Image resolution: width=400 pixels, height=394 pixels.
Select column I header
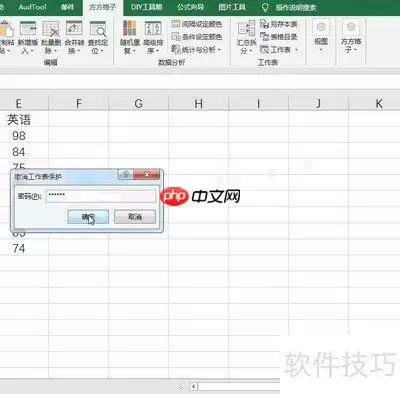pyautogui.click(x=259, y=103)
